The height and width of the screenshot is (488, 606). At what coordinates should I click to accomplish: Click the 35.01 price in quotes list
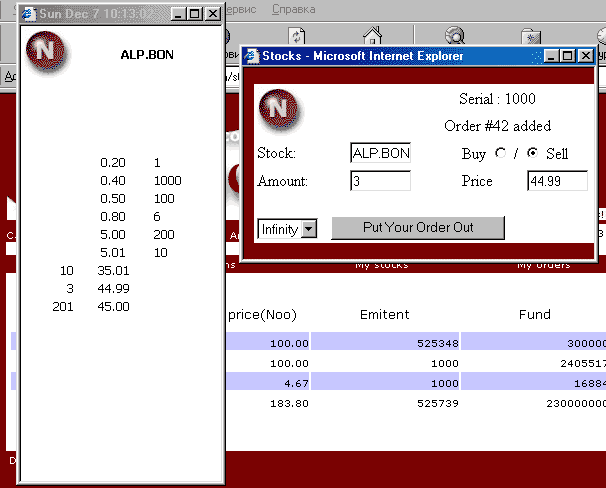(x=113, y=270)
